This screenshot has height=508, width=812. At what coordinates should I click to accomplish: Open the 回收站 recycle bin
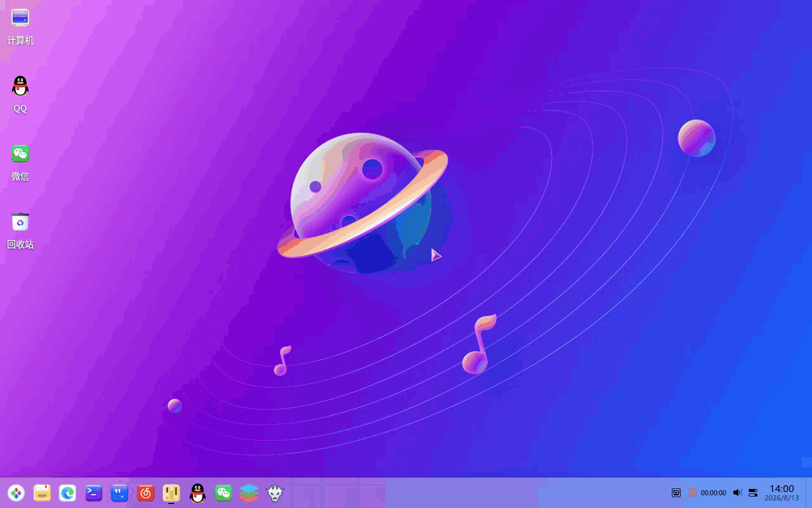(20, 230)
